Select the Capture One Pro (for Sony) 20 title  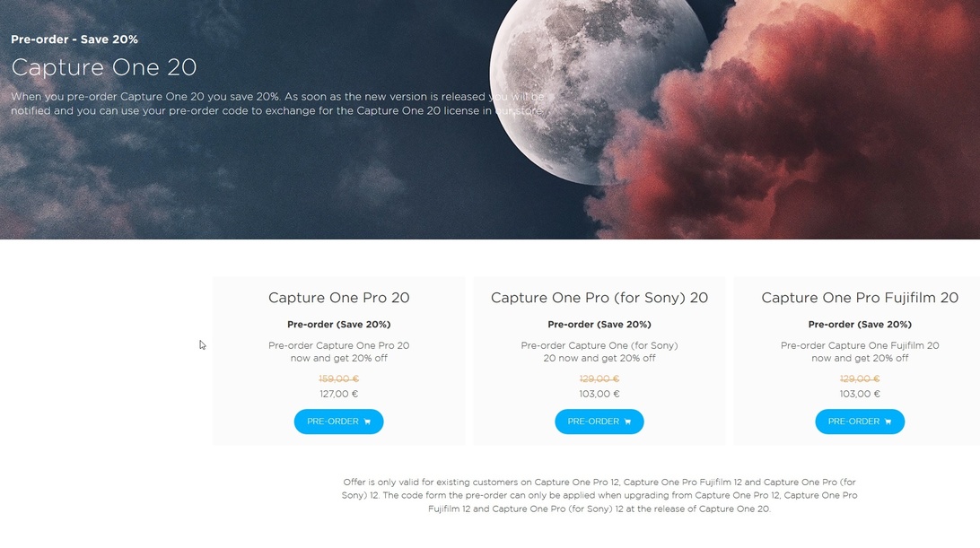click(x=599, y=298)
